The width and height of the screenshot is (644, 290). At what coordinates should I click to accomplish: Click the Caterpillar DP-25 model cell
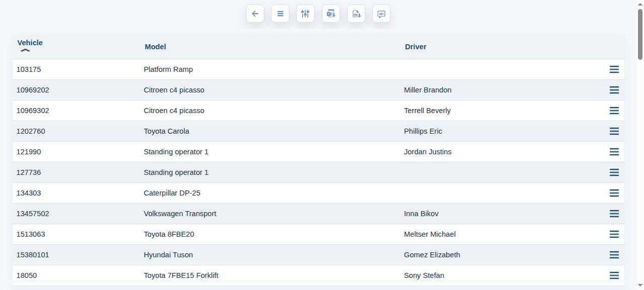[172, 193]
